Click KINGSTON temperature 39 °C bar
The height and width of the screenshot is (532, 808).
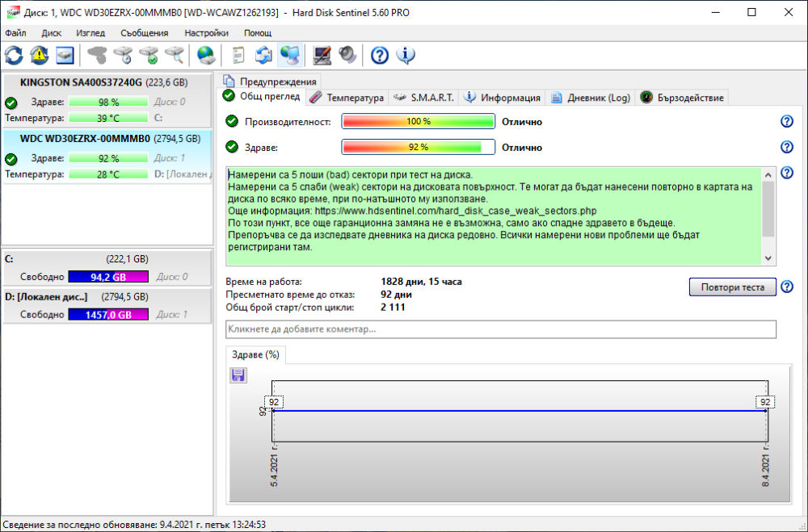[108, 118]
